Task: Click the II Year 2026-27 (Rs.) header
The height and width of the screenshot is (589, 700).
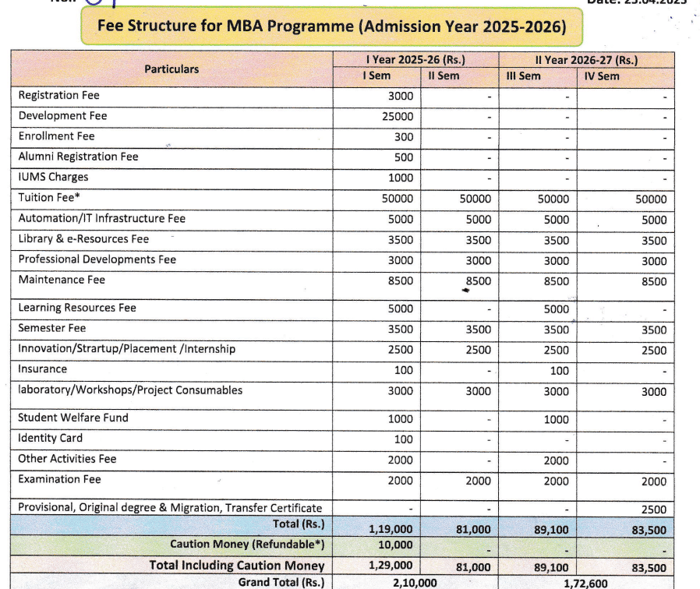Action: click(586, 60)
